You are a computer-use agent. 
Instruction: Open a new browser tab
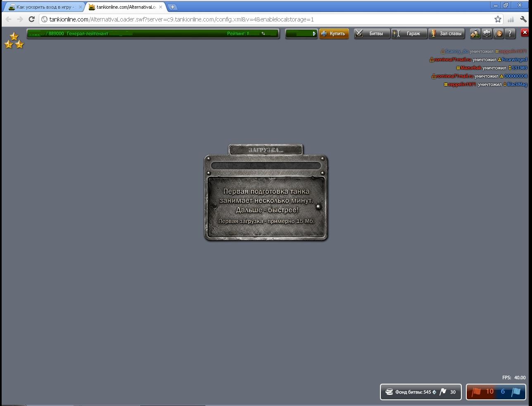(173, 7)
